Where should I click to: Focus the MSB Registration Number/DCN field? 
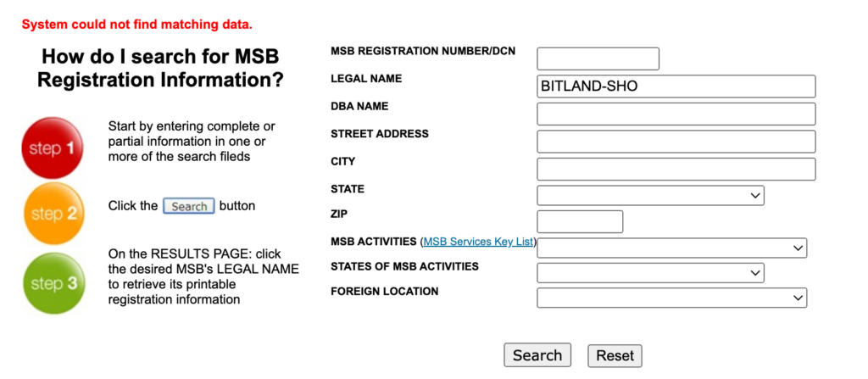point(598,59)
